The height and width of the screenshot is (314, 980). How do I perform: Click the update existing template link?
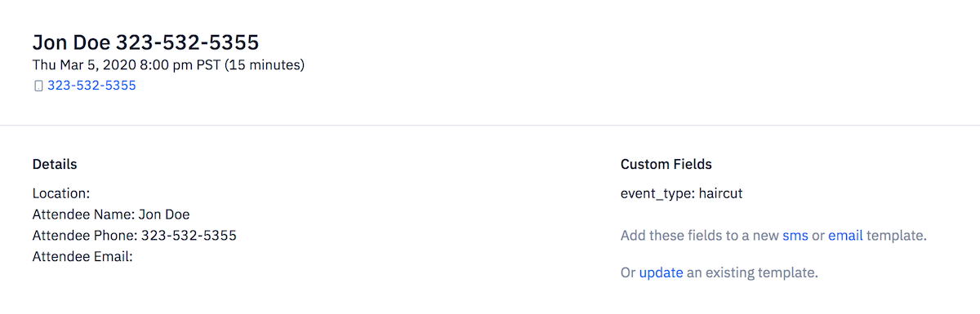coord(661,272)
